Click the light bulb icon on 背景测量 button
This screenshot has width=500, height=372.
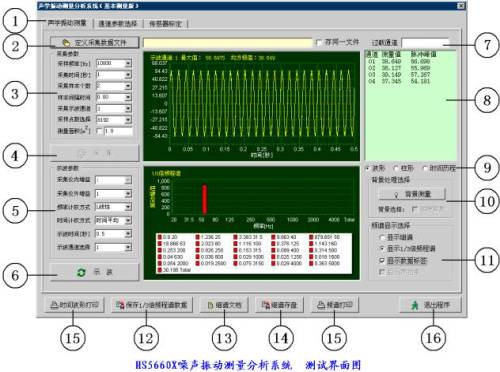[396, 194]
